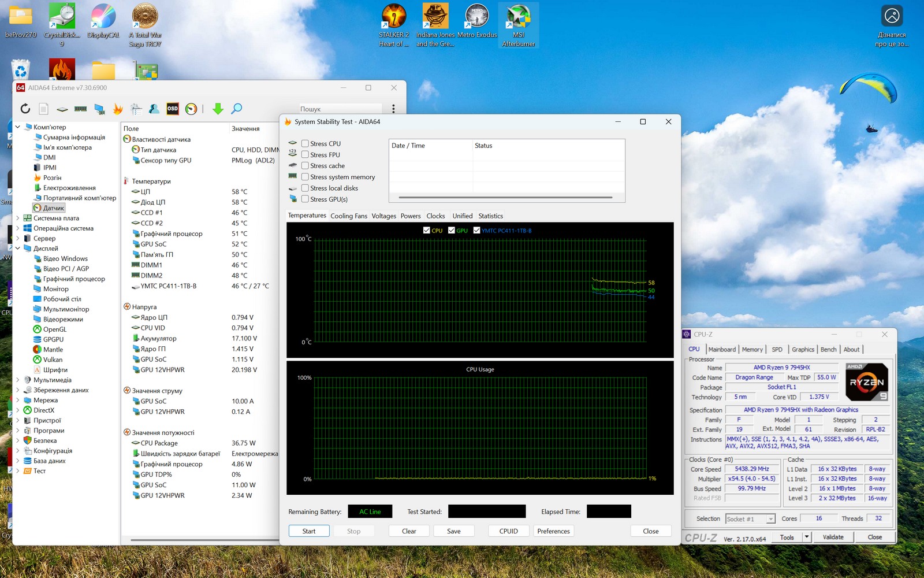The image size is (924, 578).
Task: Open the Tools dropdown arrow in CPU-Z
Action: pyautogui.click(x=807, y=537)
